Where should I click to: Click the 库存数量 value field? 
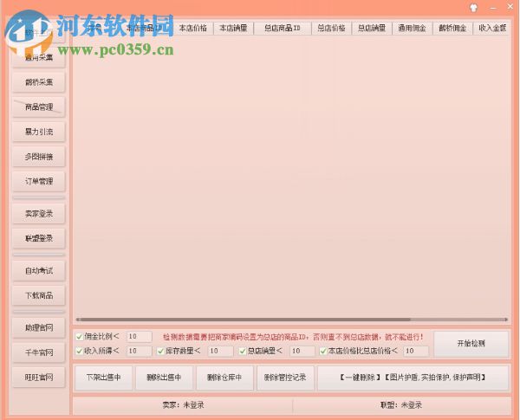click(220, 351)
